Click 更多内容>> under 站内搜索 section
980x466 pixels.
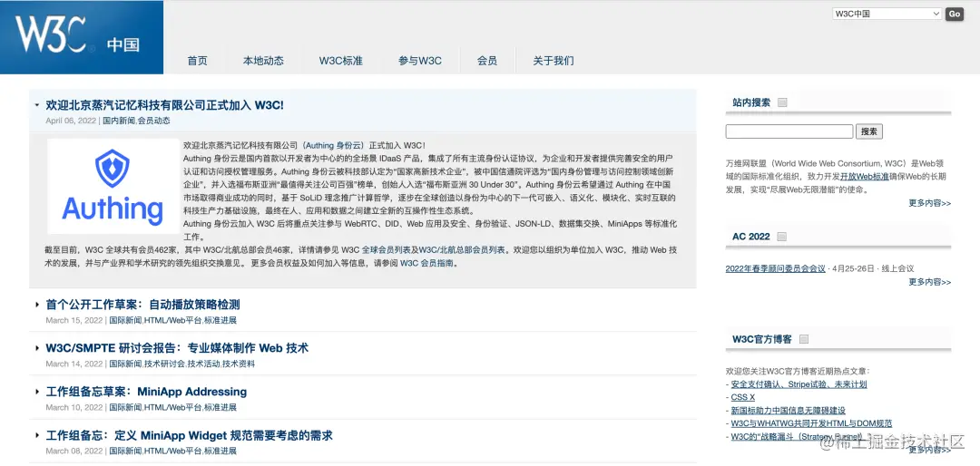point(930,203)
